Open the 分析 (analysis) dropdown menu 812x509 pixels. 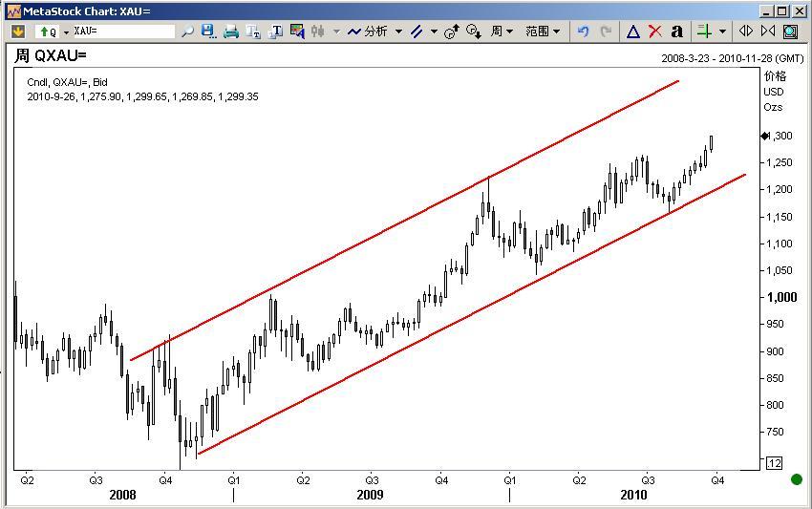point(374,32)
